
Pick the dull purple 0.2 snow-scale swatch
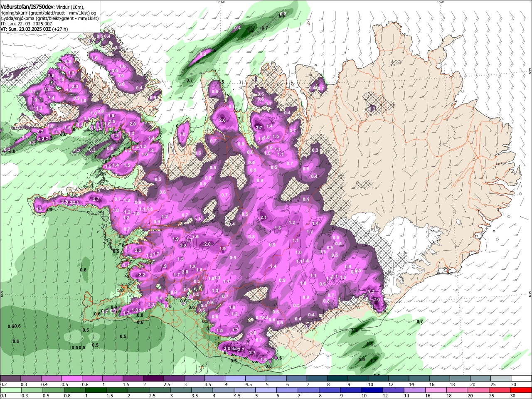10,378
